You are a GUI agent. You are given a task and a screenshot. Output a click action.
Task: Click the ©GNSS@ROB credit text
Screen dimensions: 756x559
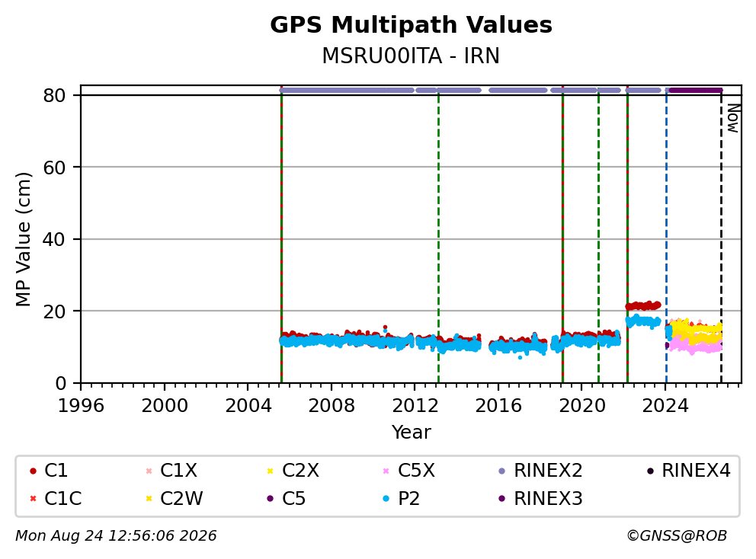tap(677, 535)
